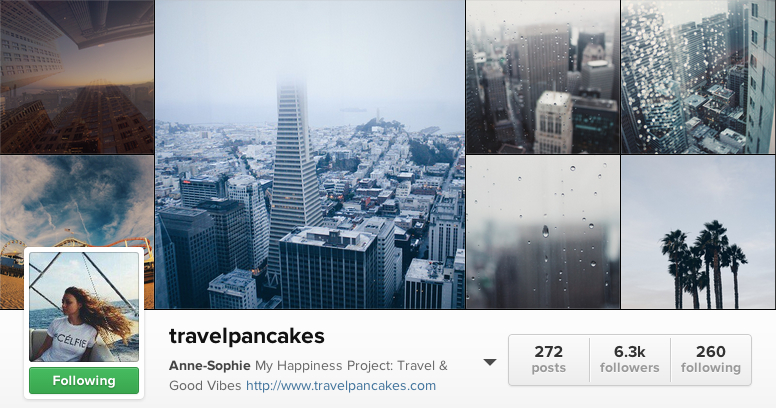Screen dimensions: 776x408
Task: Open the sunset skyscraper upward-view photo
Action: pos(77,77)
